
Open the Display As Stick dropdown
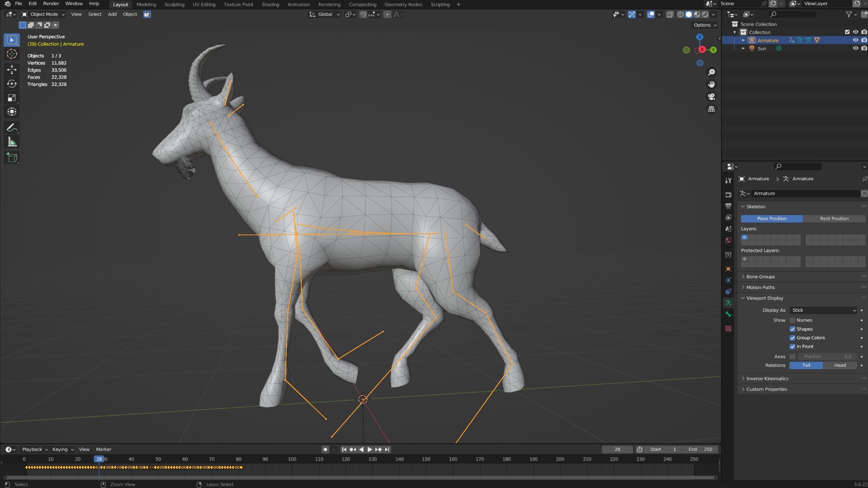pos(823,310)
